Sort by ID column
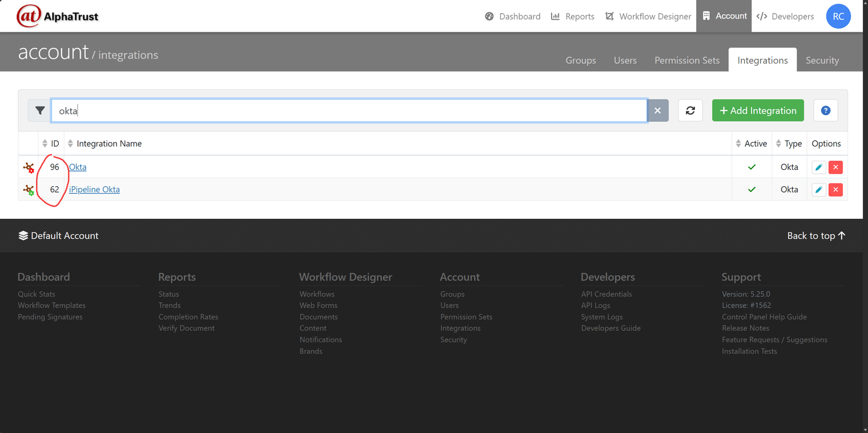 51,143
